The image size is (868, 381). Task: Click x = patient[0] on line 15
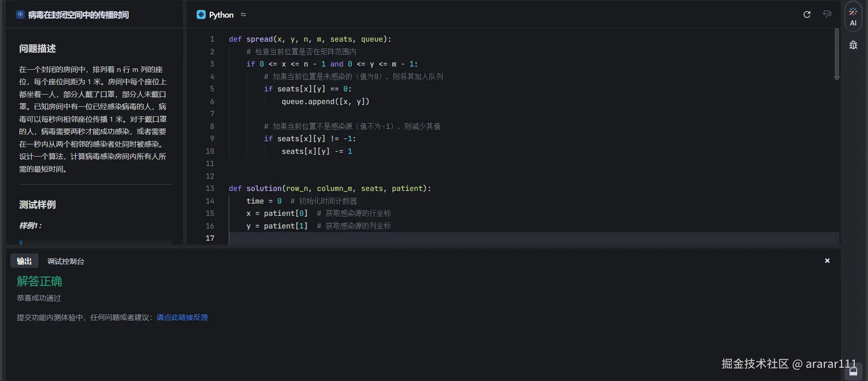tap(277, 213)
